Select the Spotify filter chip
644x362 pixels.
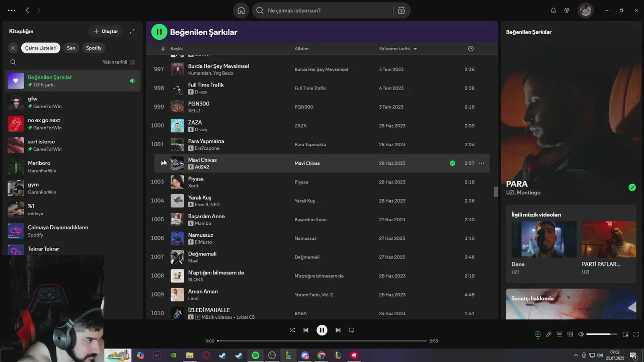[x=94, y=48]
